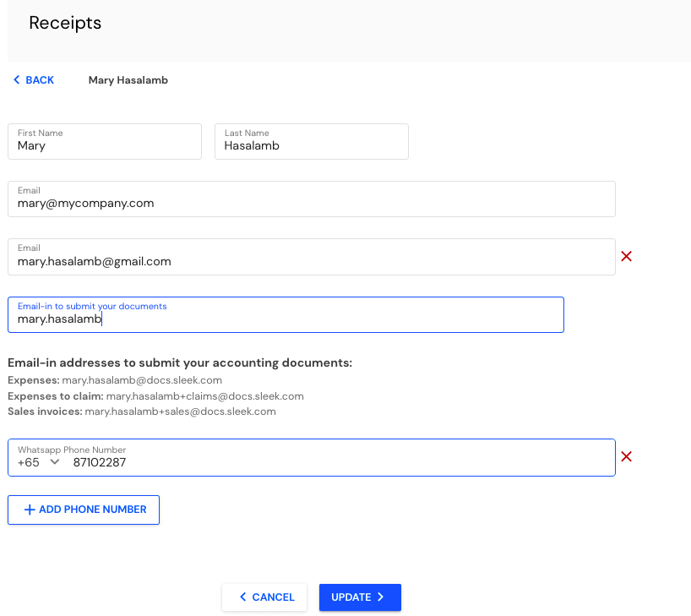Click the left chevron icon beside BACK
Viewport: 691px width, 616px height.
[x=17, y=79]
